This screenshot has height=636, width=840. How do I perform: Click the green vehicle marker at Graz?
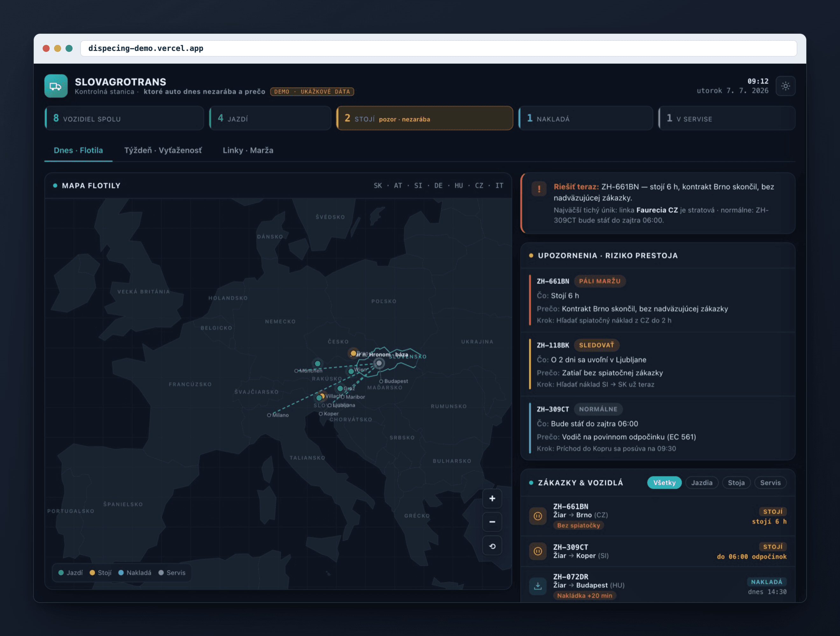tap(340, 388)
